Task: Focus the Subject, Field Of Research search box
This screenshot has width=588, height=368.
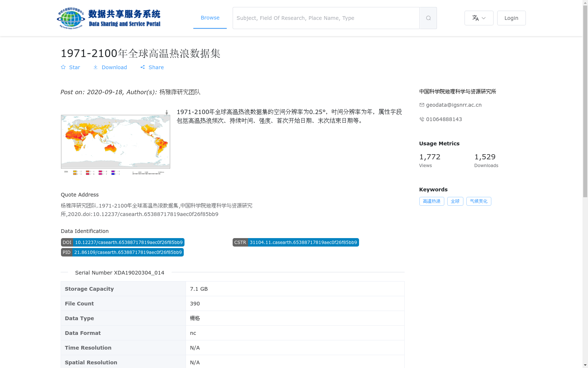Action: pyautogui.click(x=326, y=18)
